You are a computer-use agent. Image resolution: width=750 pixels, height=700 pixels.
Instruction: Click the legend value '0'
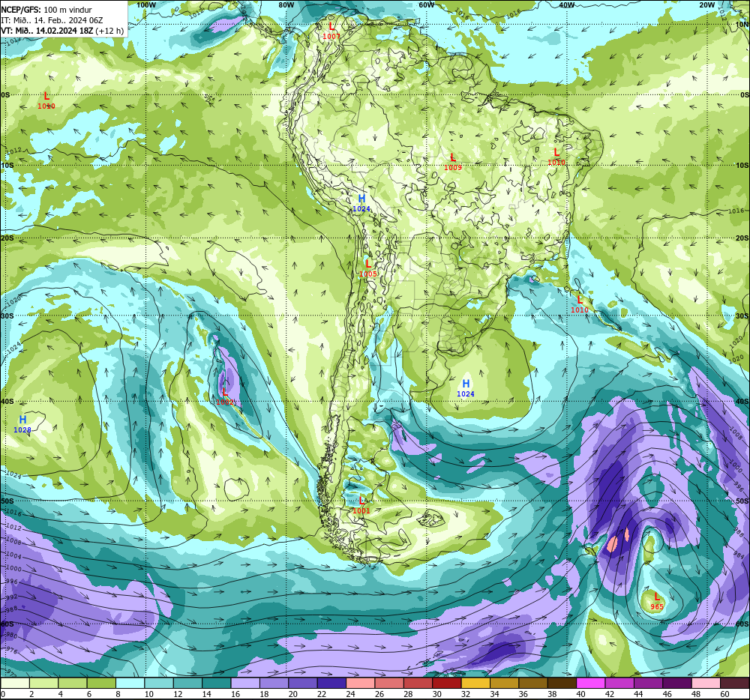(3, 694)
